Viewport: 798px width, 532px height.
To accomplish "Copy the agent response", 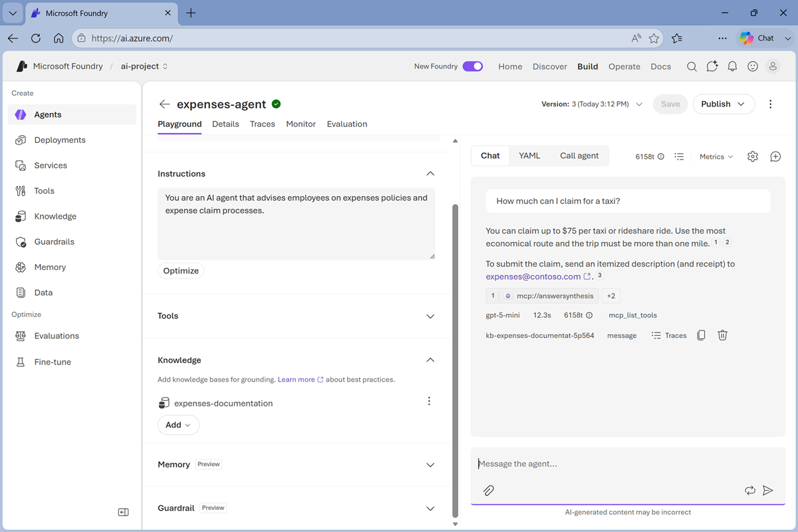I will [x=701, y=335].
